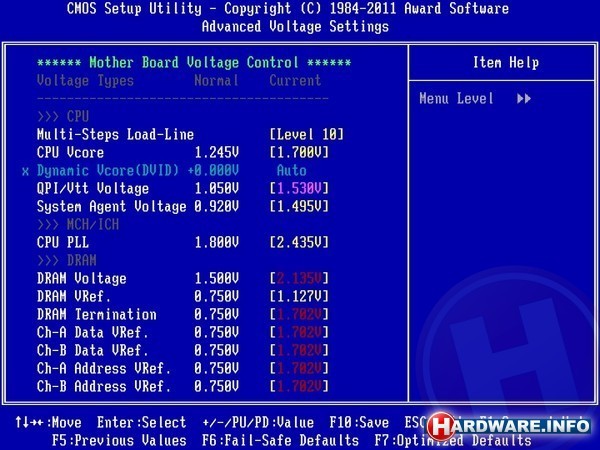
Task: Edit the Ch-A Data VRef. current value
Action: pyautogui.click(x=299, y=333)
